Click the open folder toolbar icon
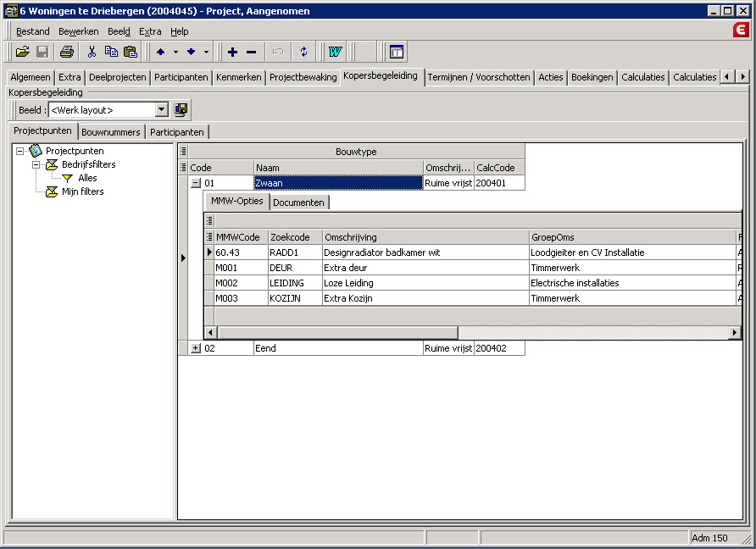The width and height of the screenshot is (756, 549). point(23,52)
